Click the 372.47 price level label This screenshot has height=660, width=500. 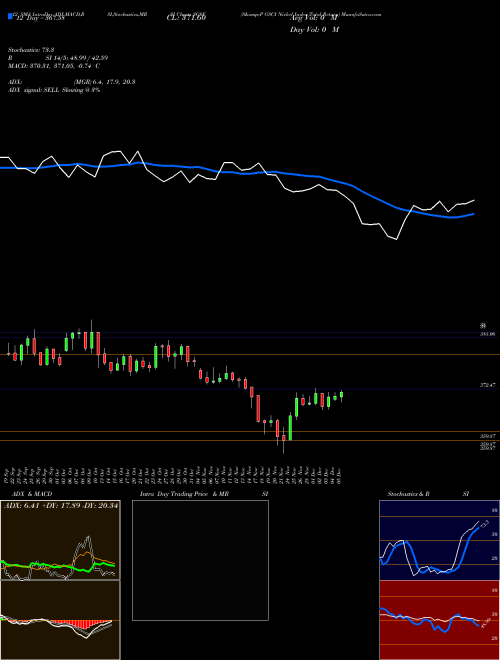[488, 385]
